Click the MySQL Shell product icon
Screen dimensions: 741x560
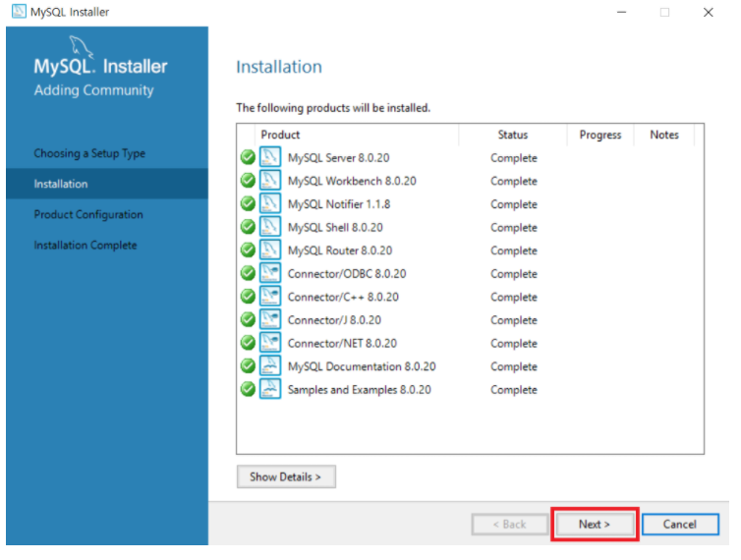coord(270,227)
